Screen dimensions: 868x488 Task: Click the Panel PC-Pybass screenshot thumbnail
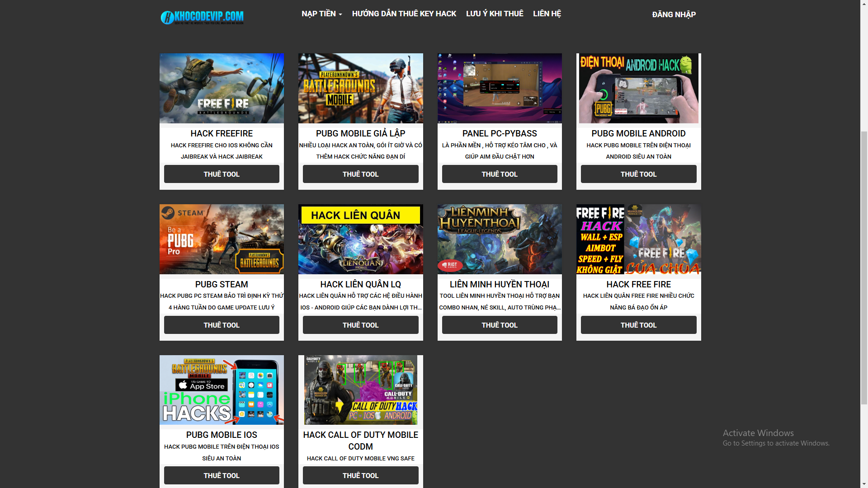coord(499,88)
